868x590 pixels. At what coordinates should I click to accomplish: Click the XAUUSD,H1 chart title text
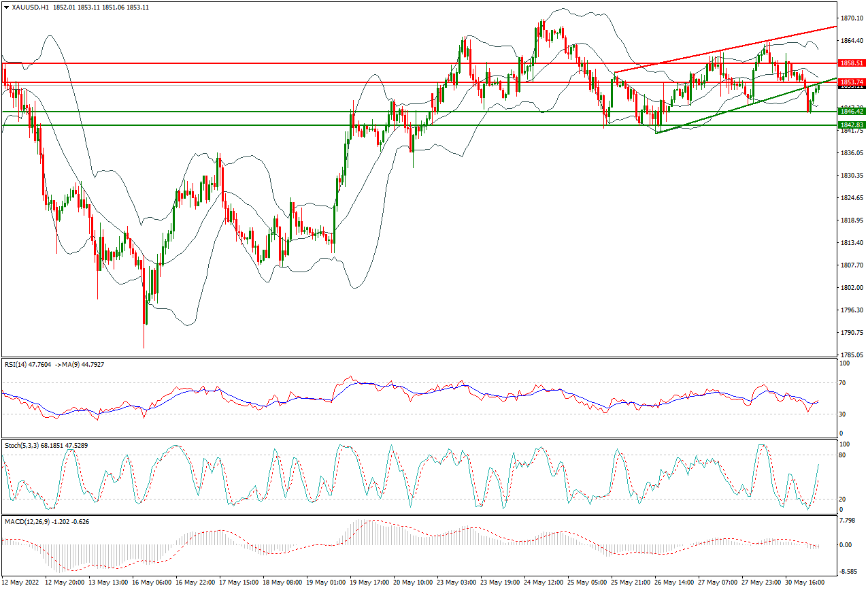pos(31,7)
